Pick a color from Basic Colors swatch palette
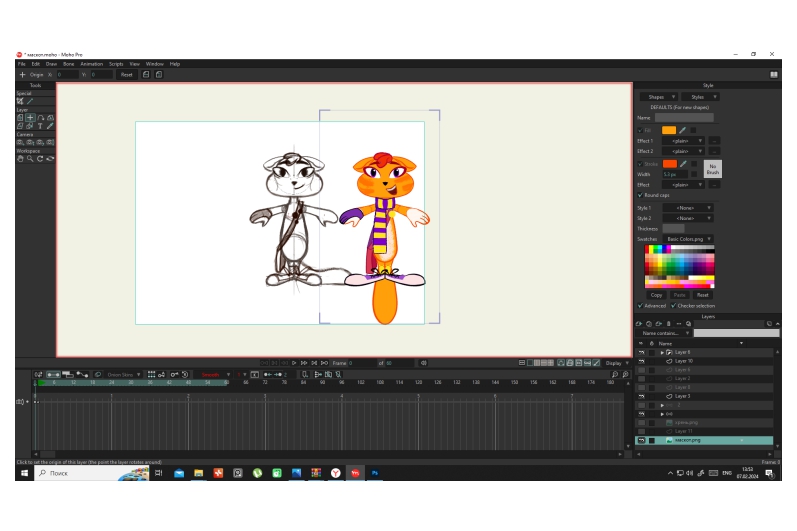 point(680,266)
